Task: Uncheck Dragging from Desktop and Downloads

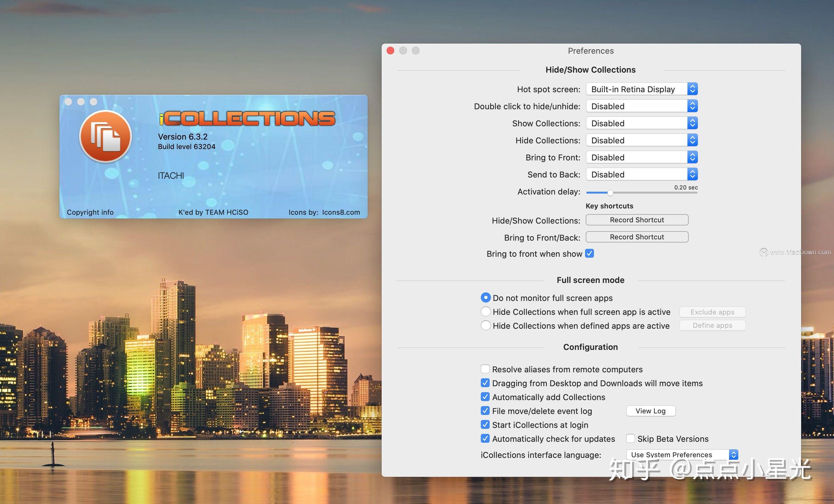Action: point(485,383)
